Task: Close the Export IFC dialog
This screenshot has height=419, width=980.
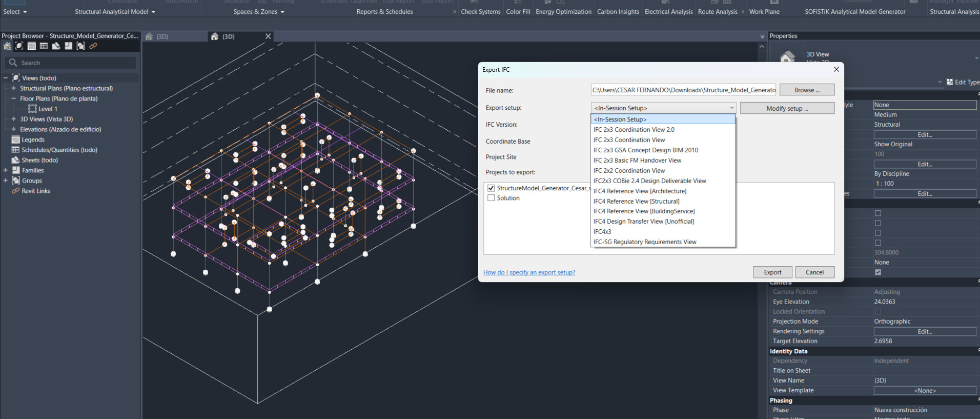Action: click(x=836, y=69)
